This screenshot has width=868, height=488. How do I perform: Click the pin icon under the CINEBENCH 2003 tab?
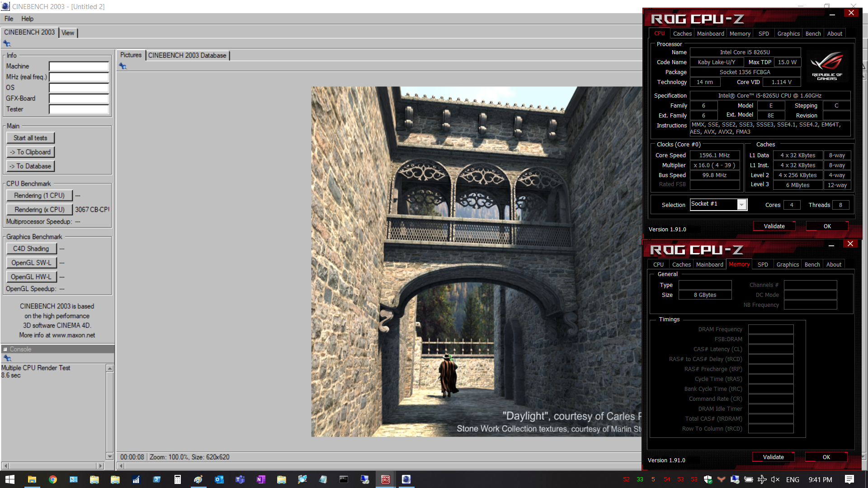coord(7,43)
